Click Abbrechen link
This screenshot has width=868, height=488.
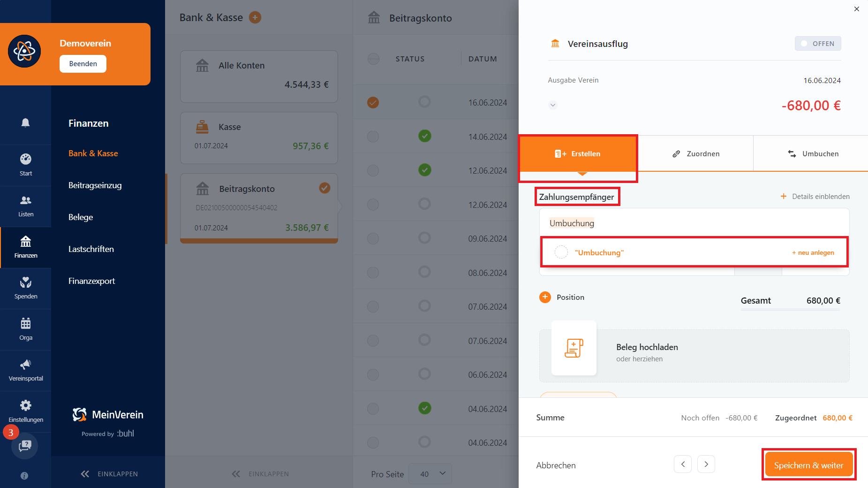[x=556, y=465]
